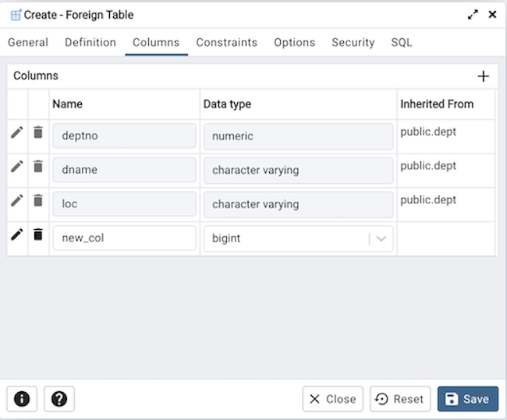Delete the deptno column row

[x=37, y=132]
